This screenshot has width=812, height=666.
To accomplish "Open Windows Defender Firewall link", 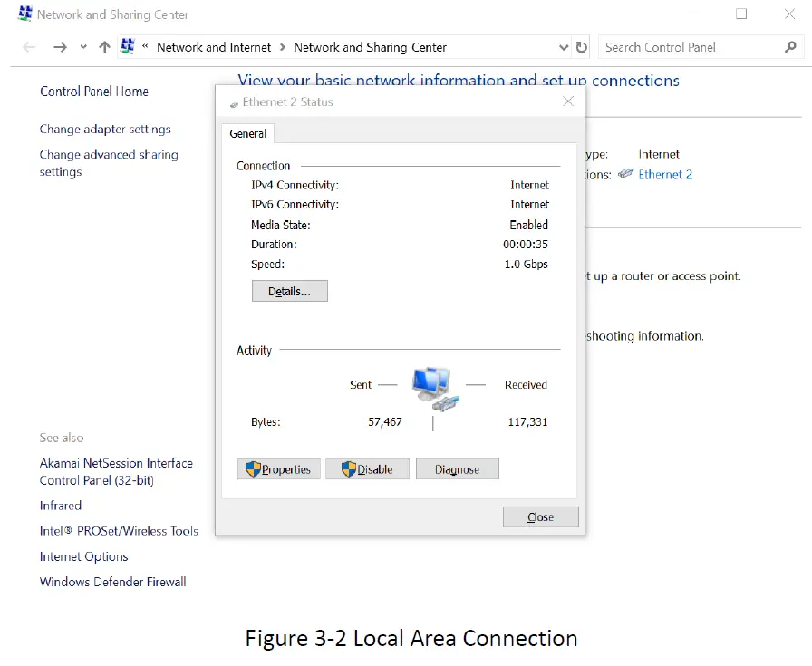I will point(112,582).
